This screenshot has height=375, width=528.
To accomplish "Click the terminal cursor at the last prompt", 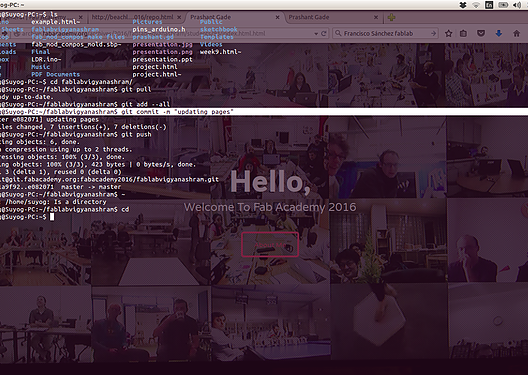I will click(x=52, y=217).
